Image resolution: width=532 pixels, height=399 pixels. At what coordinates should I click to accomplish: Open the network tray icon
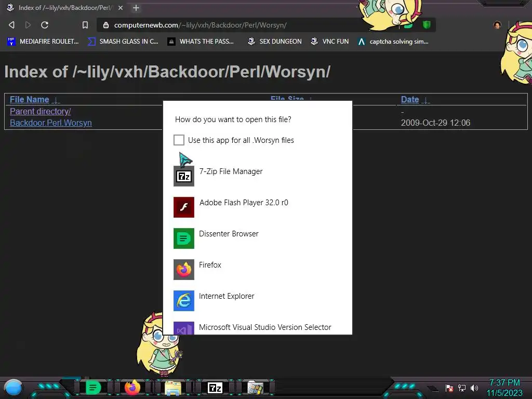pyautogui.click(x=462, y=388)
